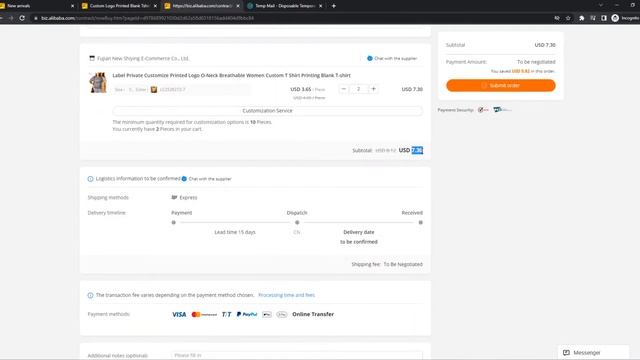640x360 pixels.
Task: Close the Temp Mail tab
Action: click(320, 6)
